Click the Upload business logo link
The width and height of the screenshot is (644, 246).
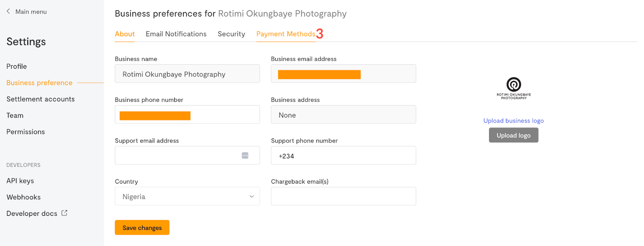point(513,121)
